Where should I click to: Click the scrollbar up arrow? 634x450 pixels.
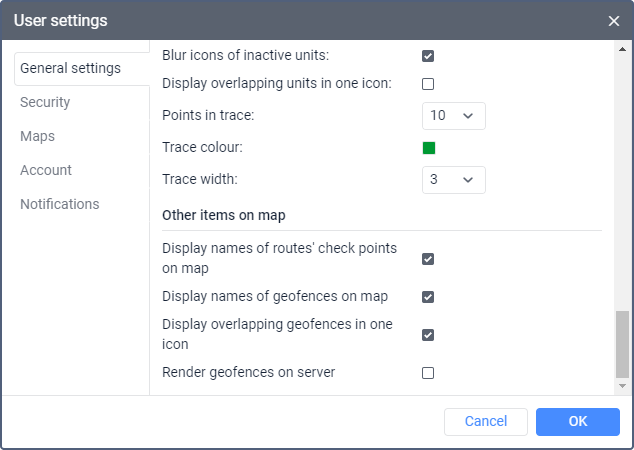tap(623, 49)
